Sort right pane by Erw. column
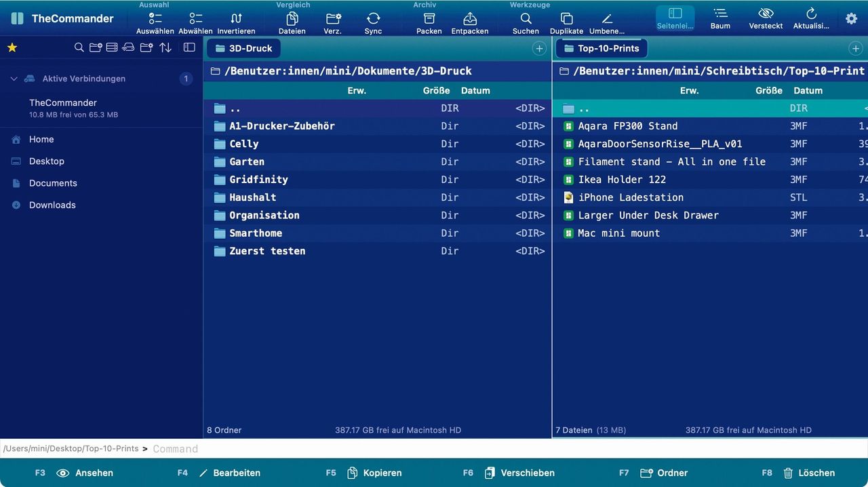868x487 pixels. pyautogui.click(x=690, y=90)
